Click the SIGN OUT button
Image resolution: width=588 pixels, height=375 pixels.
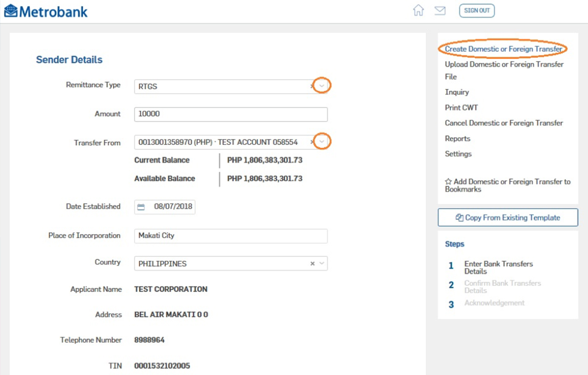(x=476, y=11)
